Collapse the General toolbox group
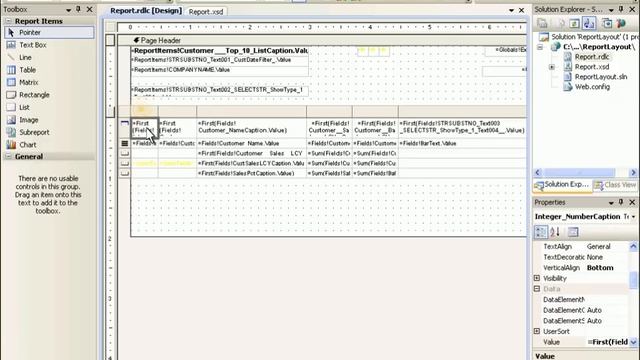Image resolution: width=640 pixels, height=360 pixels. pos(8,156)
